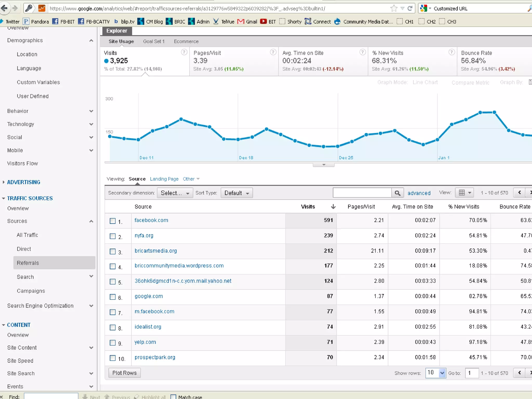Click the table search magnifier button
Image resolution: width=532 pixels, height=399 pixels.
pos(397,193)
